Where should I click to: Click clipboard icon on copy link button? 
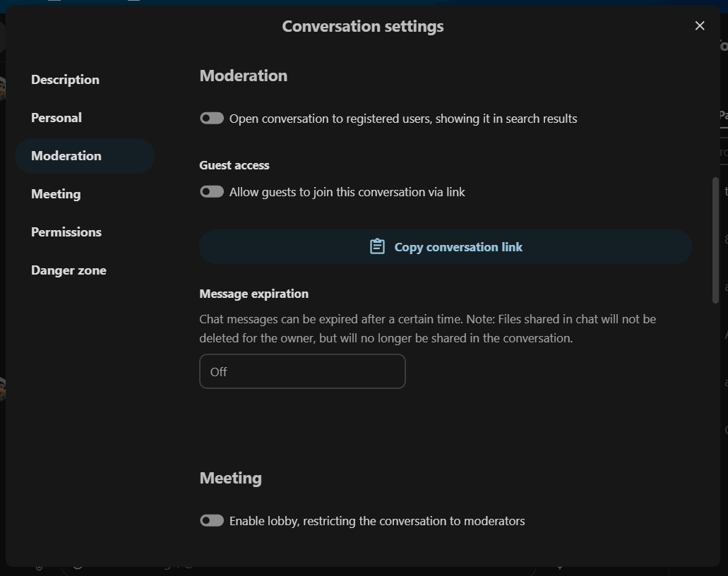tap(377, 246)
